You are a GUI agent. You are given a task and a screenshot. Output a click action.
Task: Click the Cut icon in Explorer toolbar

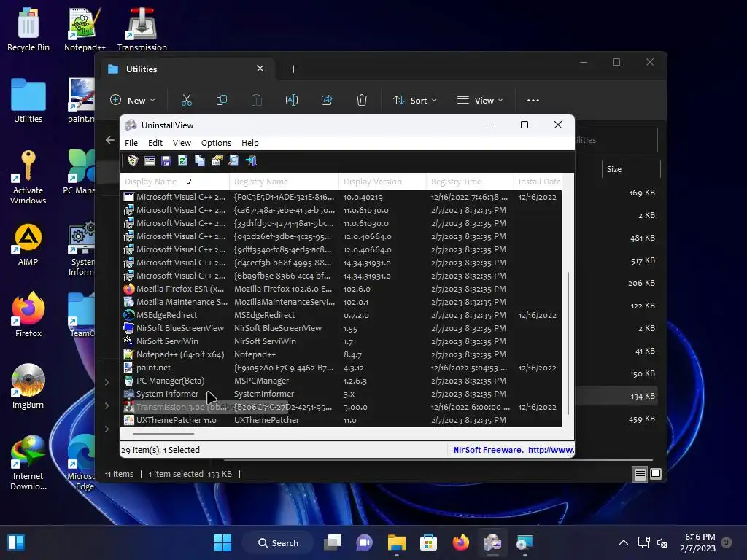[x=186, y=100]
